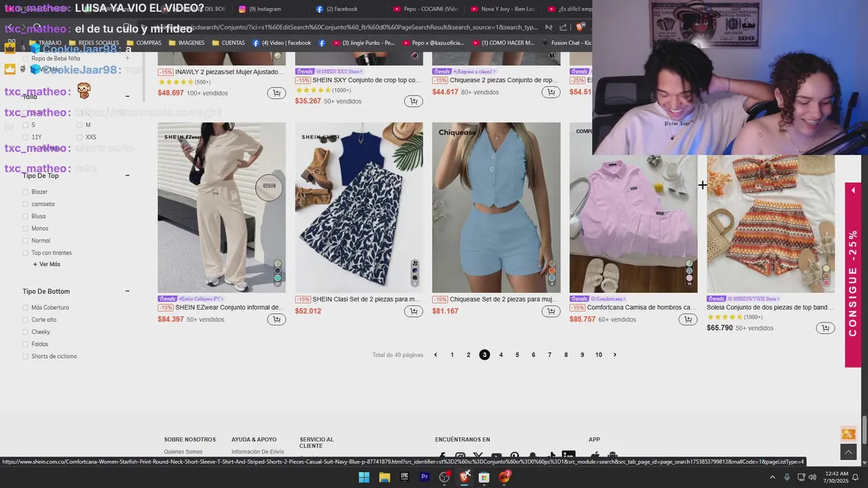Check the Blusa filter

[26, 216]
